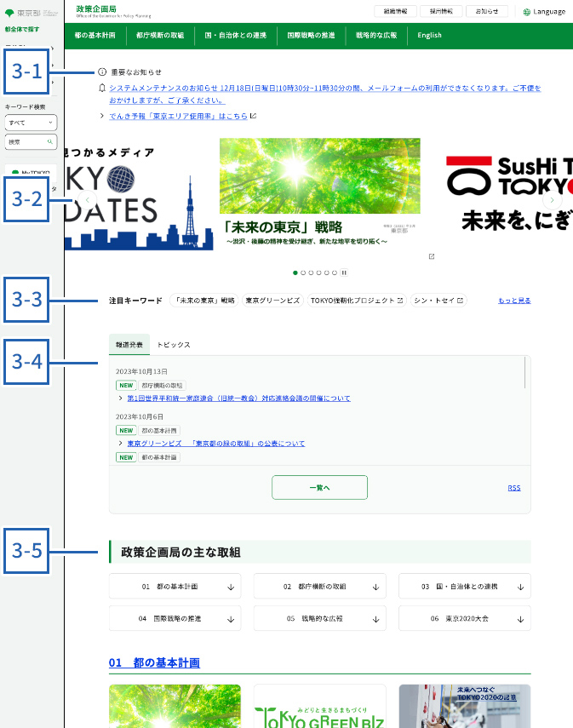This screenshot has width=573, height=728.
Task: Open the SusHi Tech Tokyo carousel slide
Action: point(509,194)
